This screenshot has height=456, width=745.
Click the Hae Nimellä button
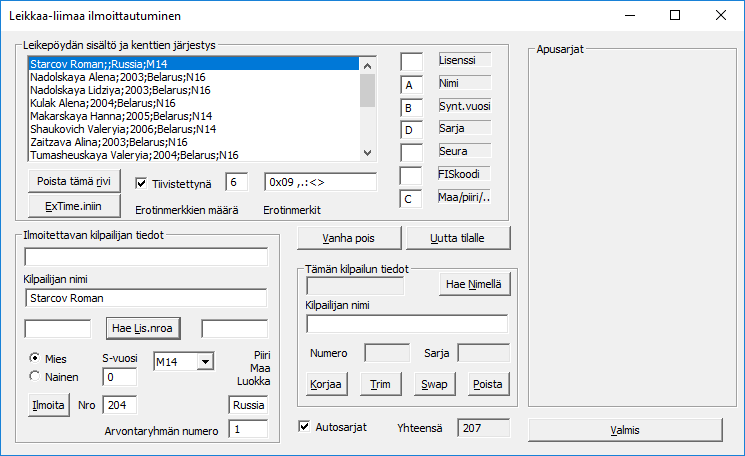[473, 285]
